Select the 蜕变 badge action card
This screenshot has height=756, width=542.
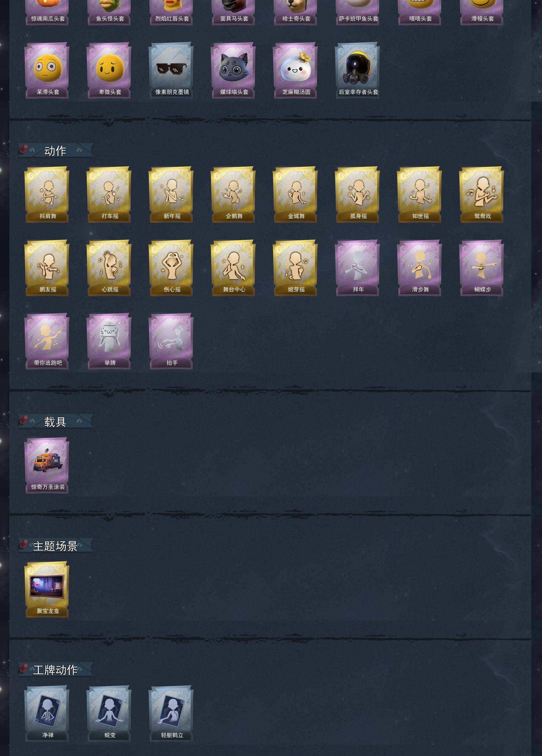[109, 714]
